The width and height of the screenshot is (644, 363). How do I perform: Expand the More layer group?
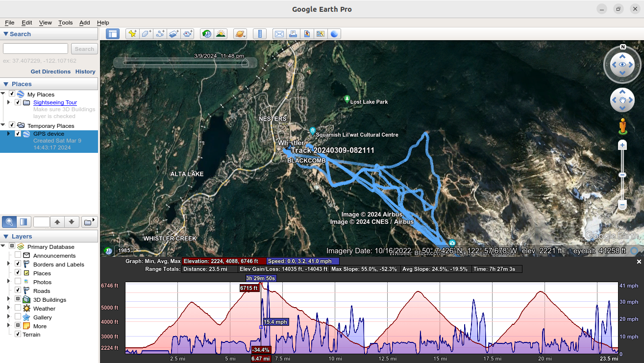tap(8, 326)
